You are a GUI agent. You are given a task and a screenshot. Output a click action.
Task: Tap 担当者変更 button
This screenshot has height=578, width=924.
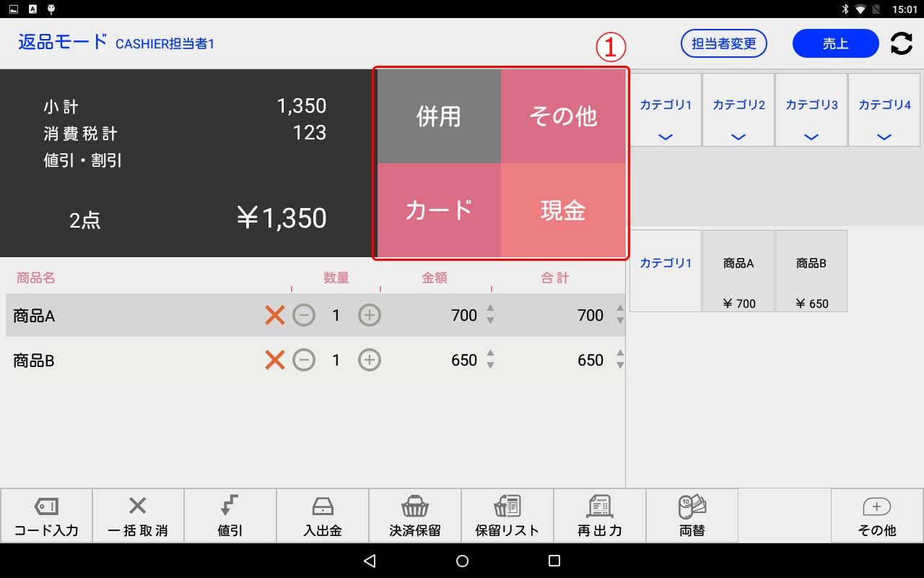tap(724, 43)
